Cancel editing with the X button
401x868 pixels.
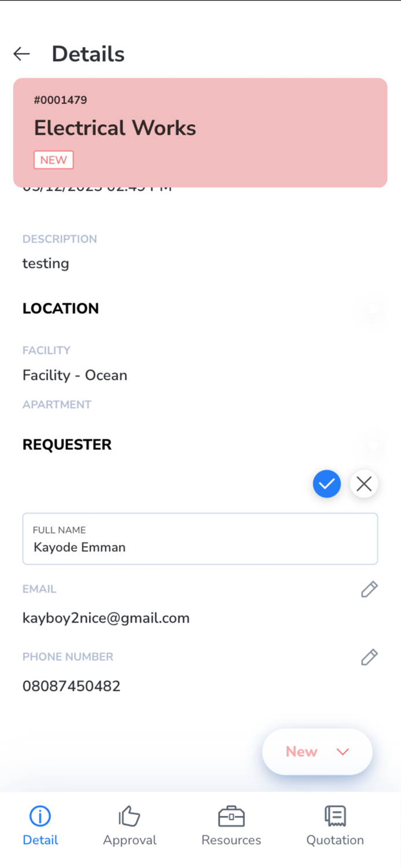(x=364, y=484)
